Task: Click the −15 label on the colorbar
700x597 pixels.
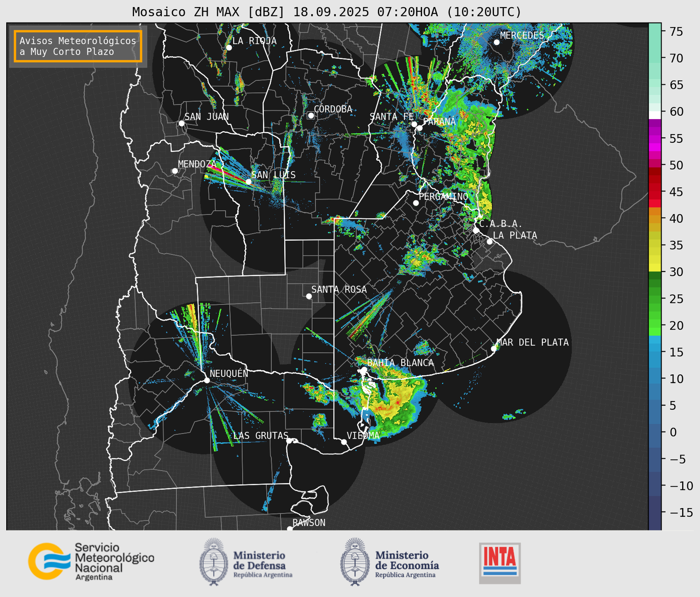Action: pyautogui.click(x=681, y=512)
